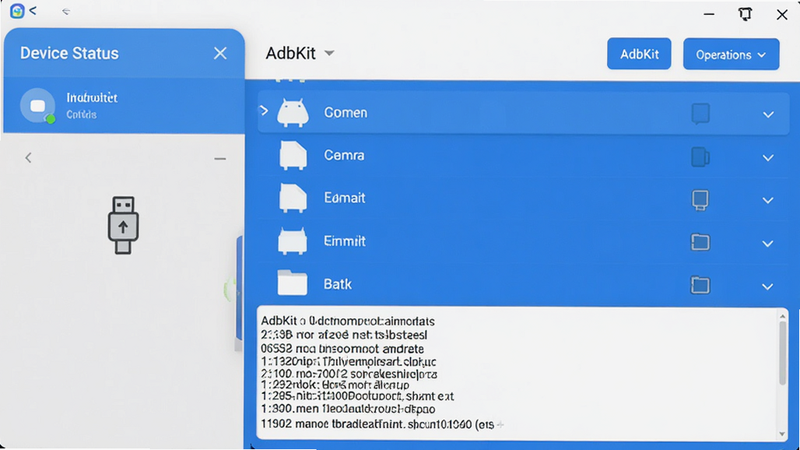Expand Gomen row chevron on right
The width and height of the screenshot is (800, 450).
point(768,115)
